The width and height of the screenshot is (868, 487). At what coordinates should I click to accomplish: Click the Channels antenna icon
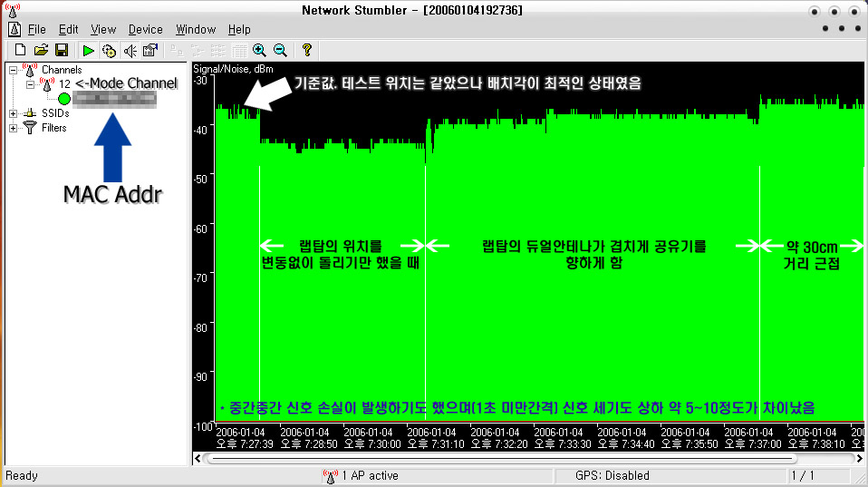30,70
